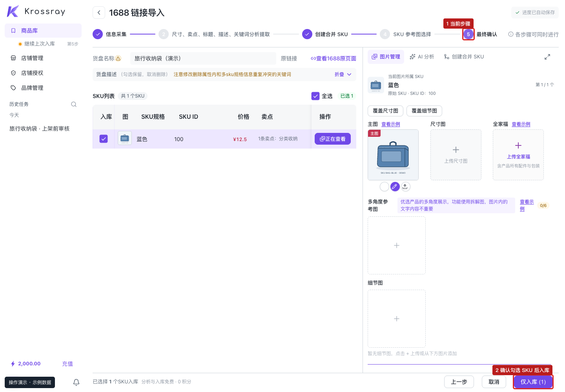Click the 充值 recharge link
The image size is (565, 392).
(67, 364)
